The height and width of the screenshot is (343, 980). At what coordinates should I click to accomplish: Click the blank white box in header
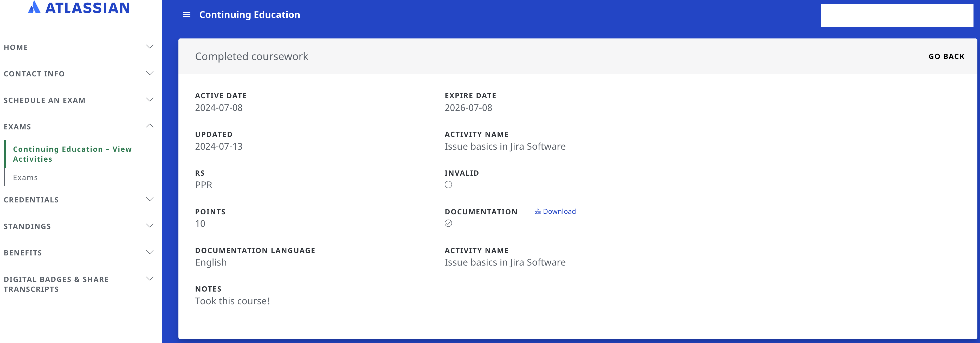(x=897, y=15)
